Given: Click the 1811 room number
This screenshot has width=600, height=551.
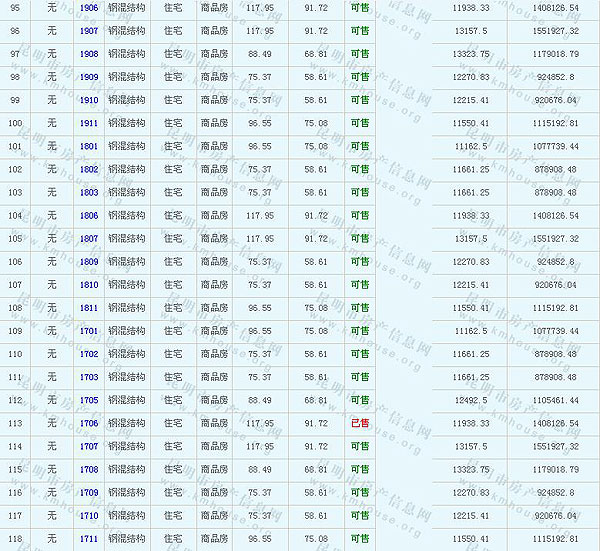Looking at the screenshot, I should pyautogui.click(x=89, y=308).
